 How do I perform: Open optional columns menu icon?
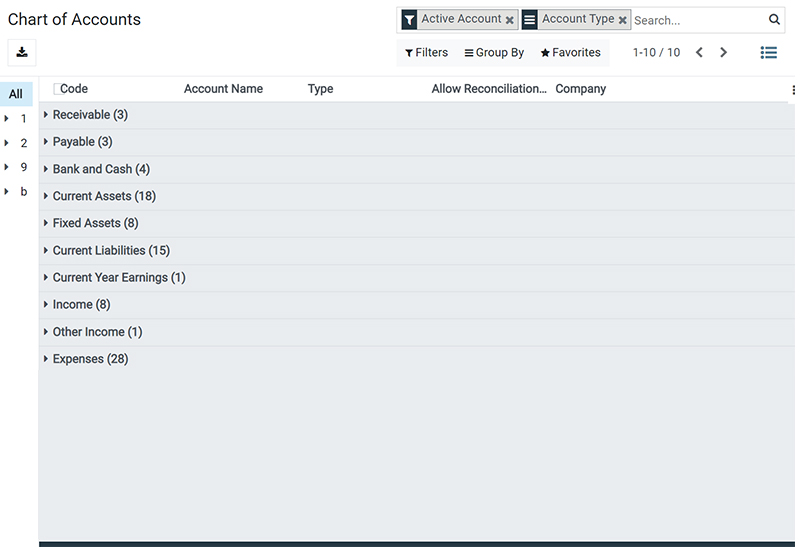793,90
